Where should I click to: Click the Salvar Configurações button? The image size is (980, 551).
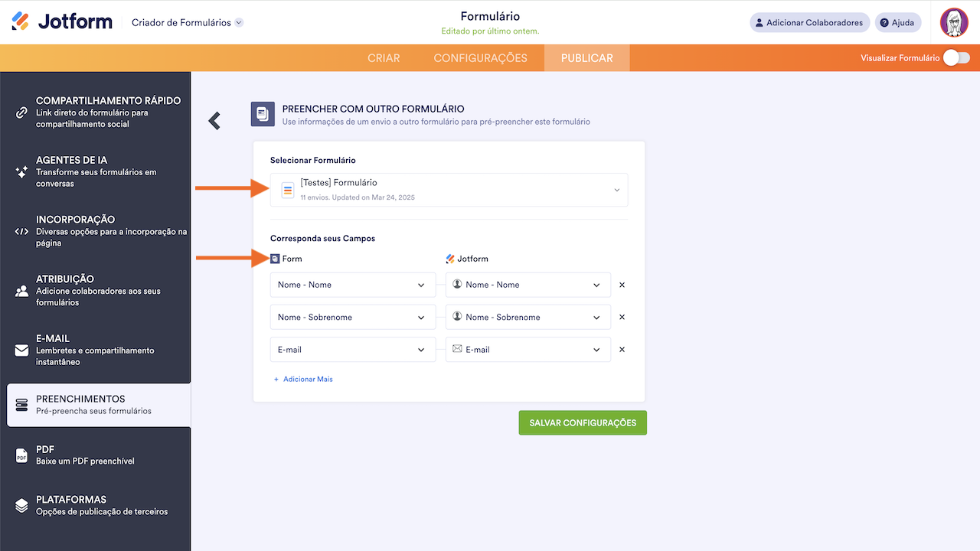tap(582, 422)
